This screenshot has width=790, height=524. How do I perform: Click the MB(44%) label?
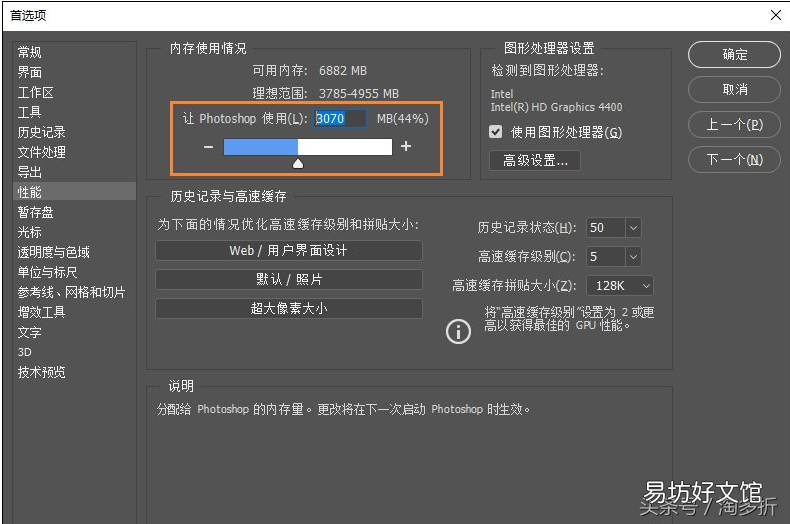(x=403, y=119)
